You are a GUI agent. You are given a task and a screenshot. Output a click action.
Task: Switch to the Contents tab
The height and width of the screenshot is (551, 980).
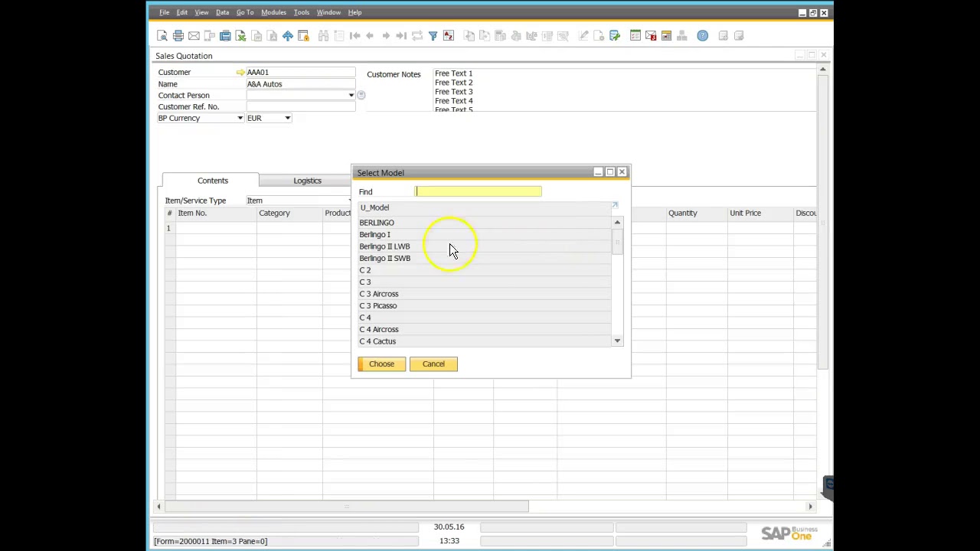(x=212, y=181)
